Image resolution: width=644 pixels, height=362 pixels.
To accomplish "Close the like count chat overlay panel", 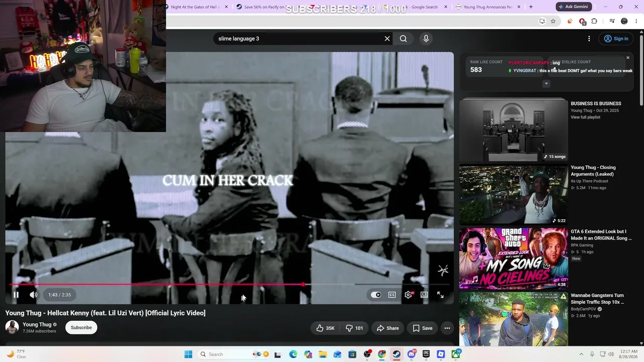I will pos(627,58).
